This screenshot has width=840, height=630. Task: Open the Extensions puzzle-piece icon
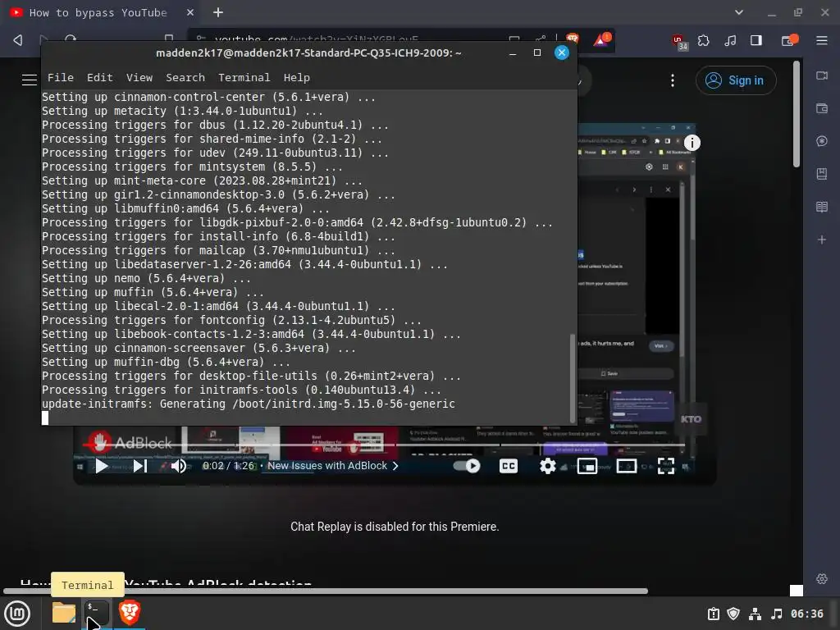point(703,40)
